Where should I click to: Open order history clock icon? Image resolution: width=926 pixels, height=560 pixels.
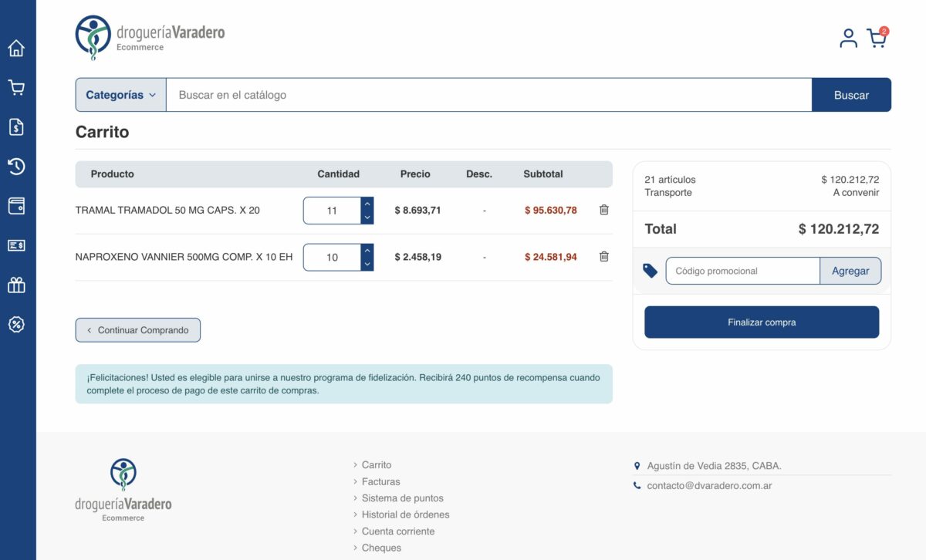(16, 167)
